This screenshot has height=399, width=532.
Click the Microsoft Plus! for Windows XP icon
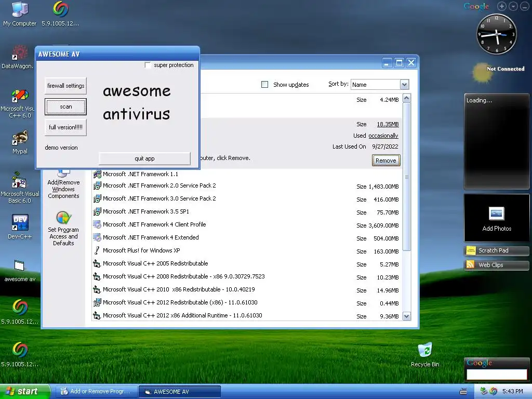pyautogui.click(x=97, y=250)
